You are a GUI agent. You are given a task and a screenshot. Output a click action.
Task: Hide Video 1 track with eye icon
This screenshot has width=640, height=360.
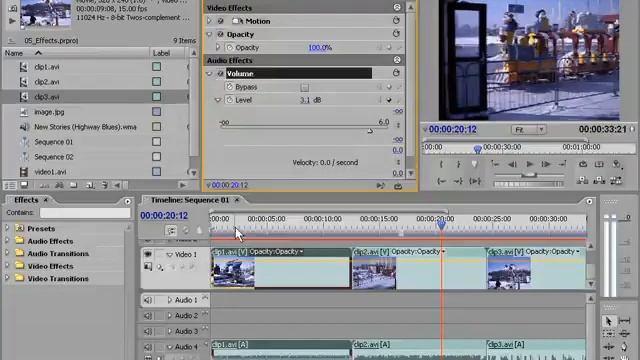tap(148, 254)
